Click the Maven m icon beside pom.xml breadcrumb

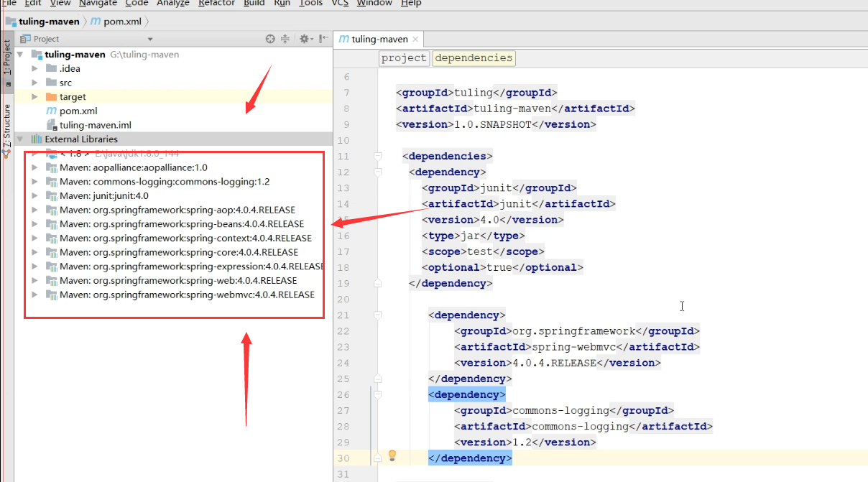click(x=96, y=21)
